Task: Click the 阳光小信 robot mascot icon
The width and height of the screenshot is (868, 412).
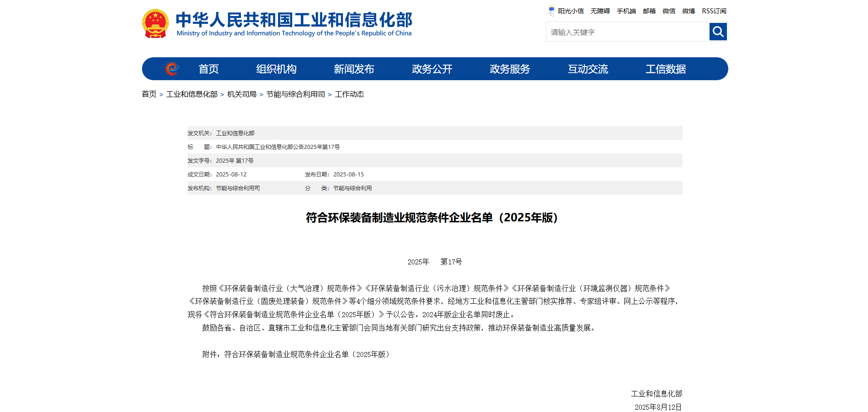Action: [551, 11]
